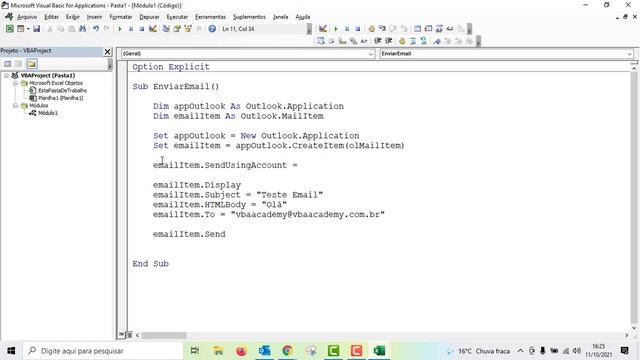Viewport: 640px width, 360px height.
Task: Open the Depurar menu
Action: [x=149, y=17]
